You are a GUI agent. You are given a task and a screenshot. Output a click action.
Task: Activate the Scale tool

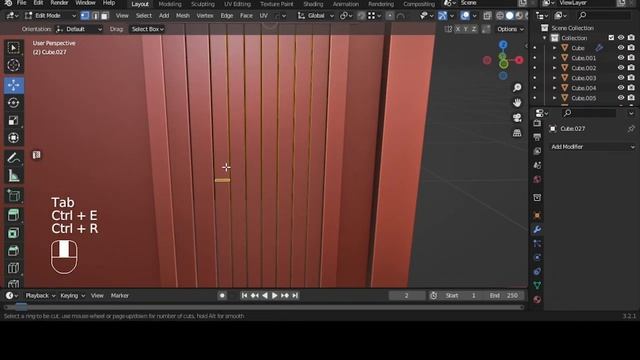point(13,120)
